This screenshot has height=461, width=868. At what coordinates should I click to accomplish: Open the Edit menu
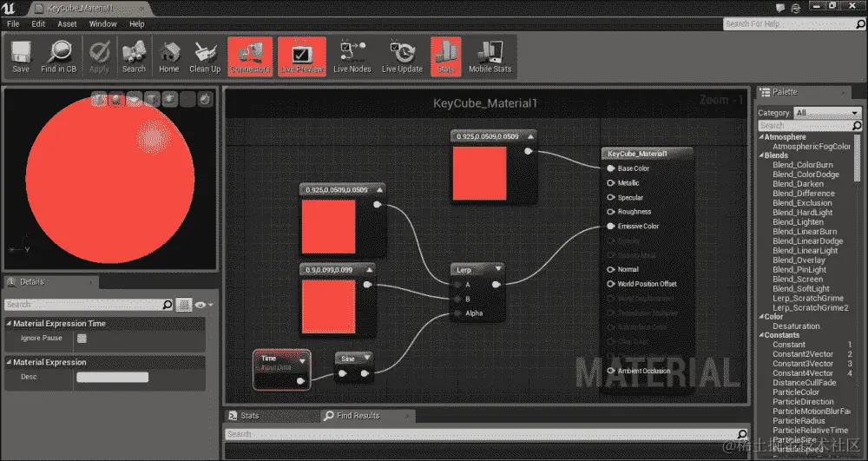coord(38,23)
